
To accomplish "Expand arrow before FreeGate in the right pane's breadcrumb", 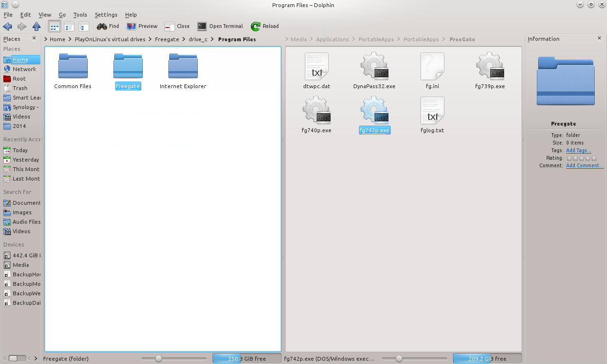I will pos(444,39).
